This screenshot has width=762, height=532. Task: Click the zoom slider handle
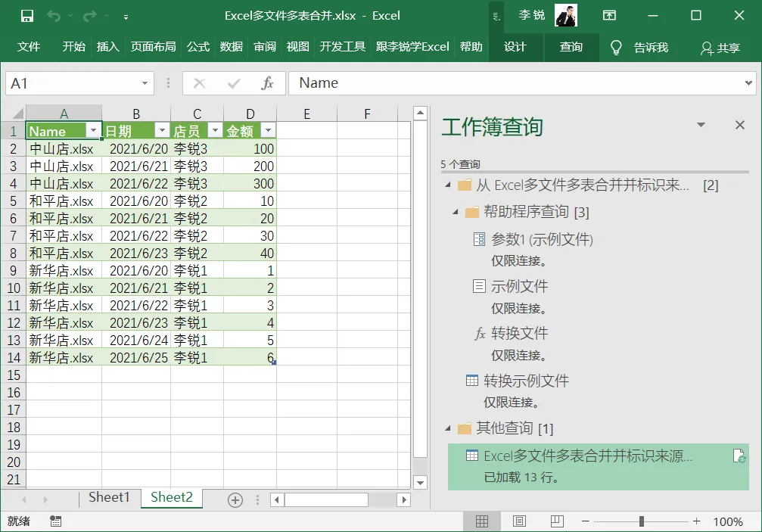pyautogui.click(x=642, y=521)
